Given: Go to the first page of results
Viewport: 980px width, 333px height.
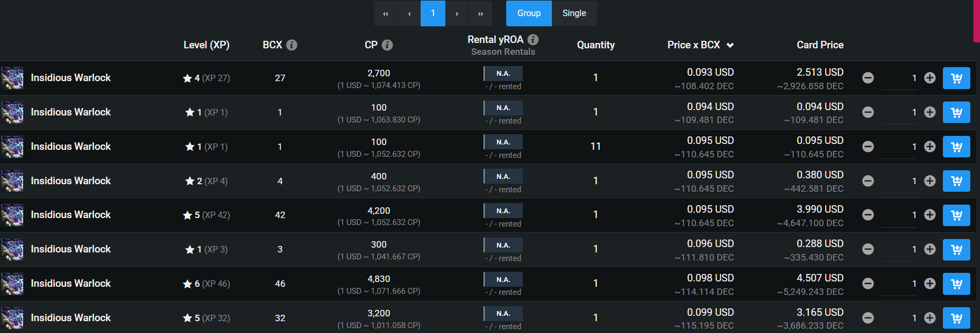Looking at the screenshot, I should (x=386, y=13).
